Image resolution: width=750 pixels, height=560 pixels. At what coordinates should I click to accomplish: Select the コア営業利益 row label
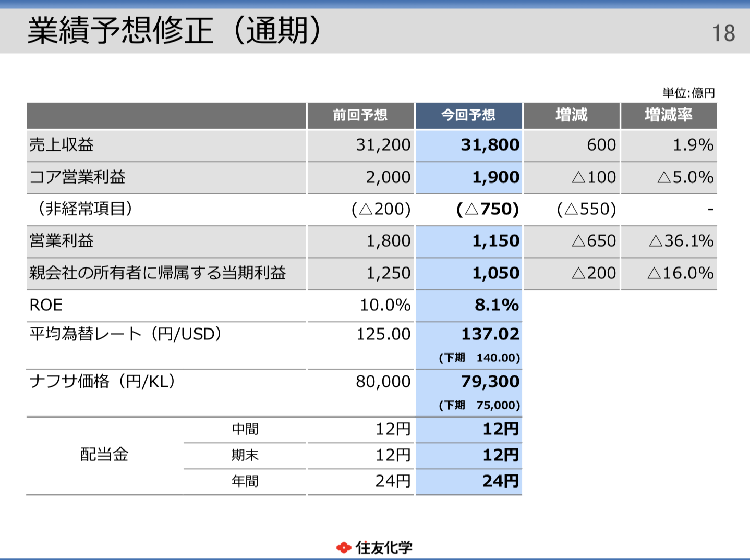(x=78, y=177)
